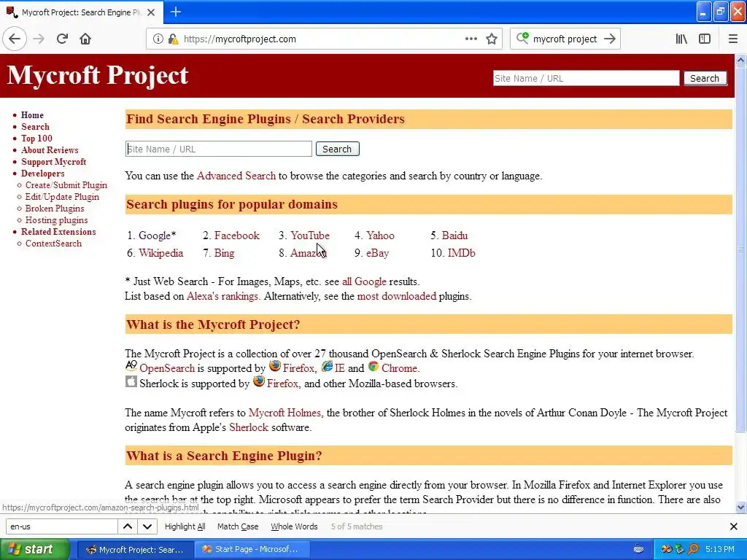Jump to previous find match
This screenshot has height=560, width=747.
coord(128,526)
